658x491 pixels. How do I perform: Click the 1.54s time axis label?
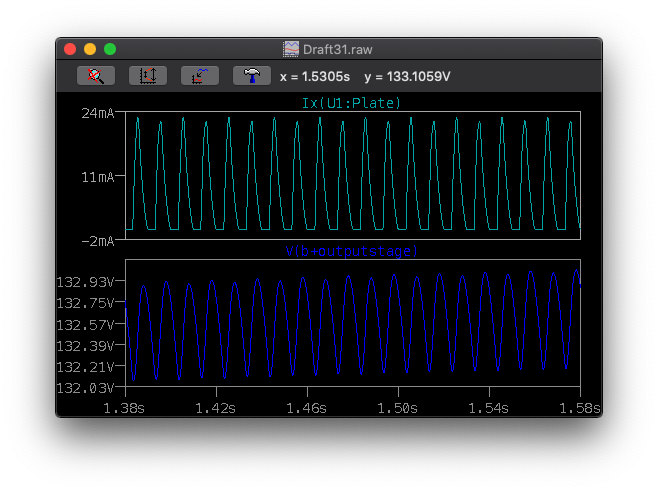488,408
